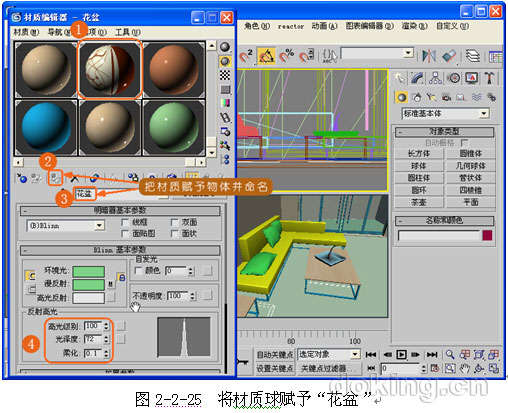Open the 高光反射 specular color swatch
This screenshot has width=508, height=413.
pos(89,298)
